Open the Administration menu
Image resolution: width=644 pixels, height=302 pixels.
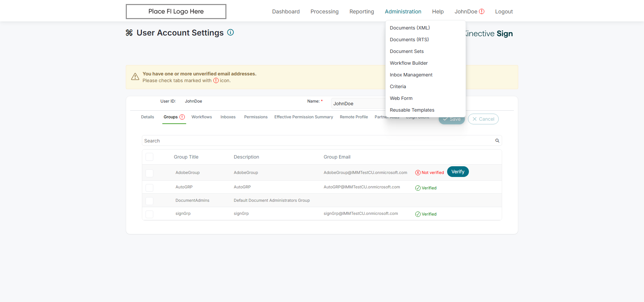click(403, 11)
